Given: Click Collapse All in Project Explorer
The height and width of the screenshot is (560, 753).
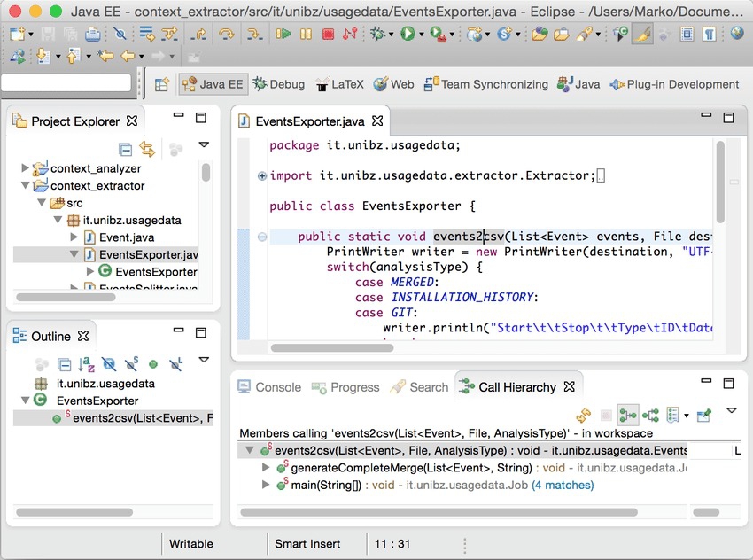Looking at the screenshot, I should [125, 150].
